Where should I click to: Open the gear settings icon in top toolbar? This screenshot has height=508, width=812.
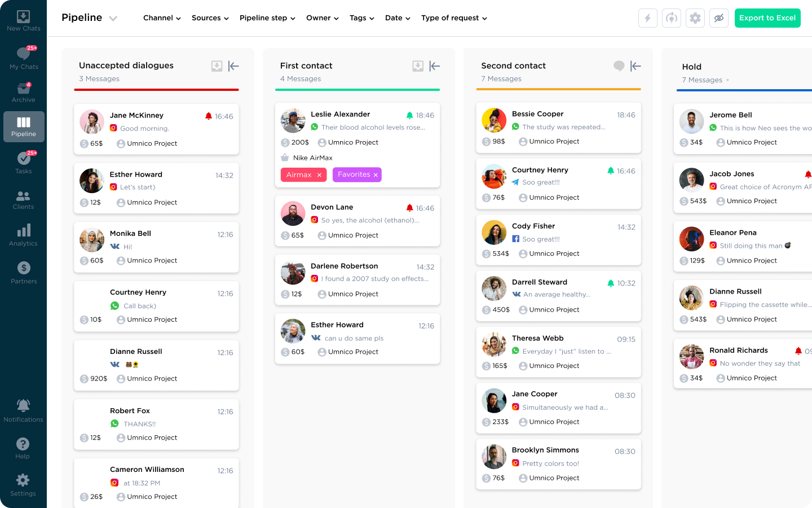pos(695,18)
